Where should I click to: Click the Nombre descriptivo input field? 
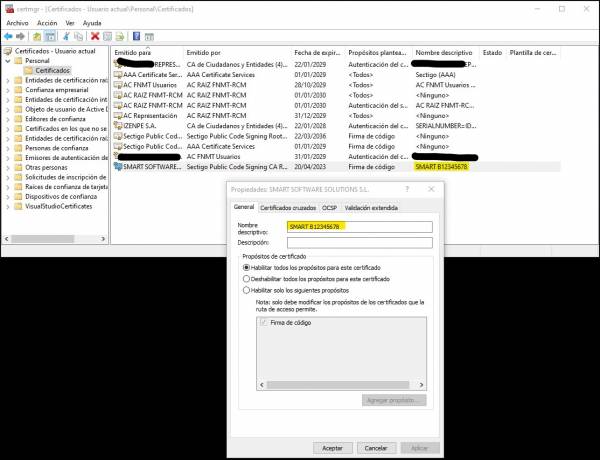(x=360, y=227)
